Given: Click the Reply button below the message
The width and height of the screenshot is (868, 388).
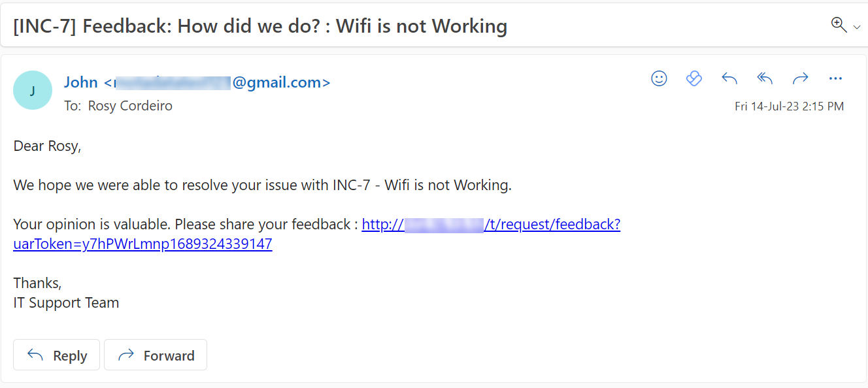Looking at the screenshot, I should coord(56,355).
